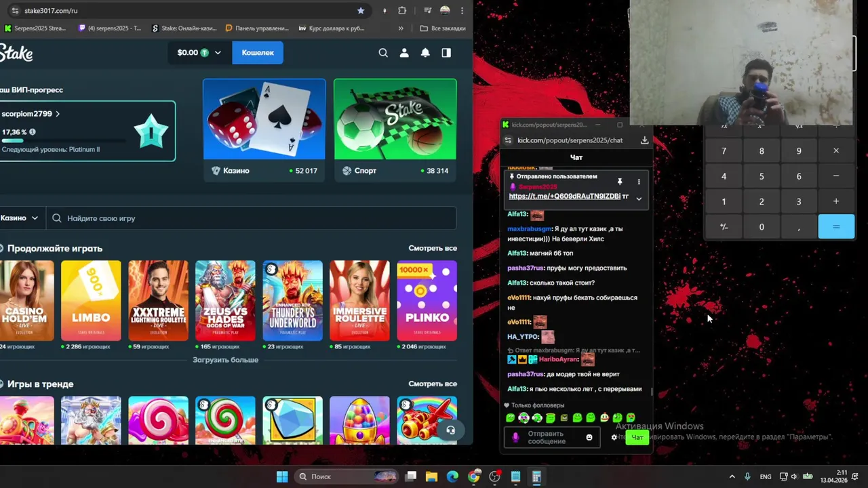Open scorpiom2799 profile arrow
Image resolution: width=868 pixels, height=488 pixels.
click(x=58, y=114)
